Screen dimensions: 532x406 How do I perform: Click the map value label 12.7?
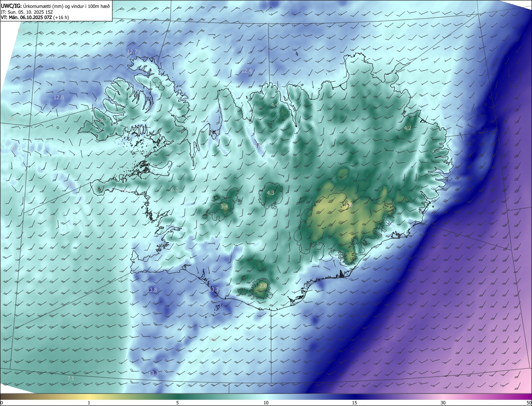click(x=132, y=52)
